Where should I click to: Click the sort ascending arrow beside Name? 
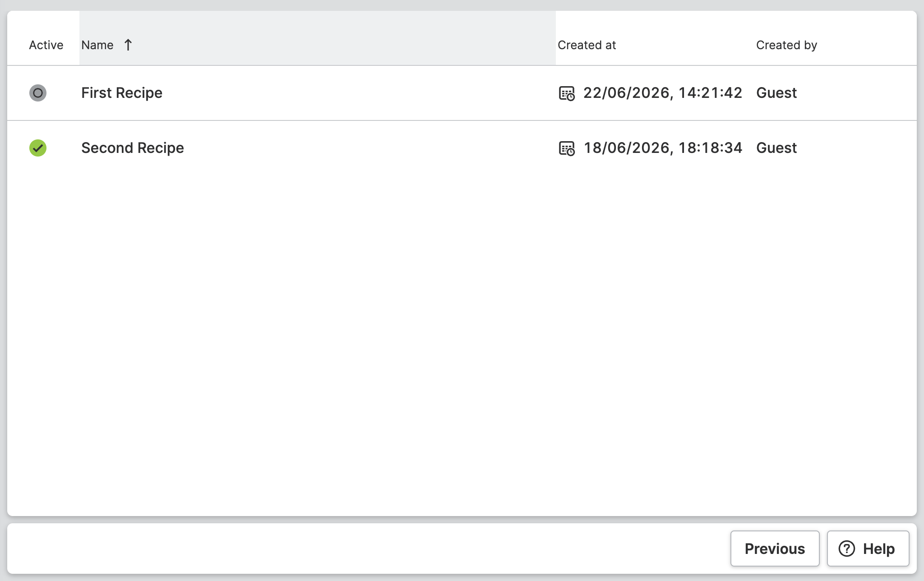coord(128,45)
